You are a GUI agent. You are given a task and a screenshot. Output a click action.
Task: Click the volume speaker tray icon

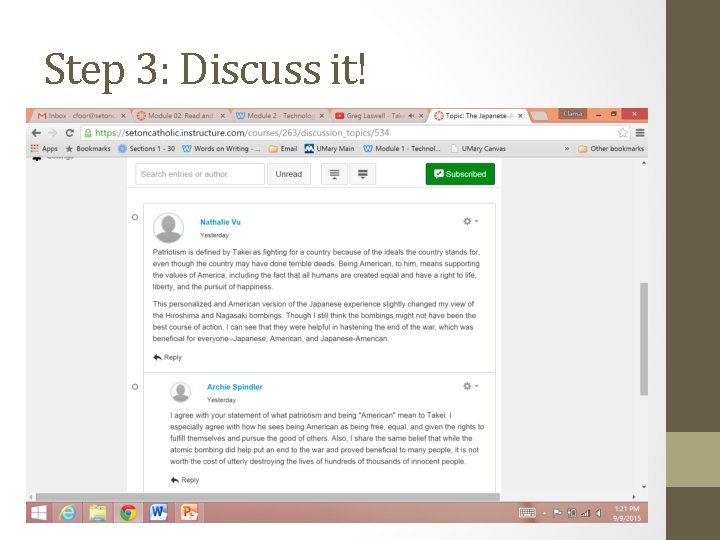pyautogui.click(x=599, y=513)
